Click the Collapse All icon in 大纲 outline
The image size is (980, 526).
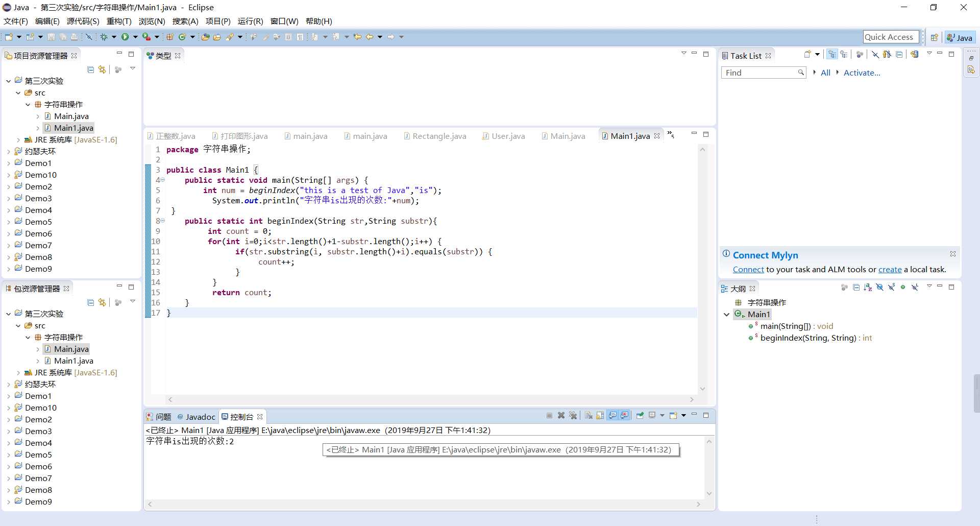856,288
